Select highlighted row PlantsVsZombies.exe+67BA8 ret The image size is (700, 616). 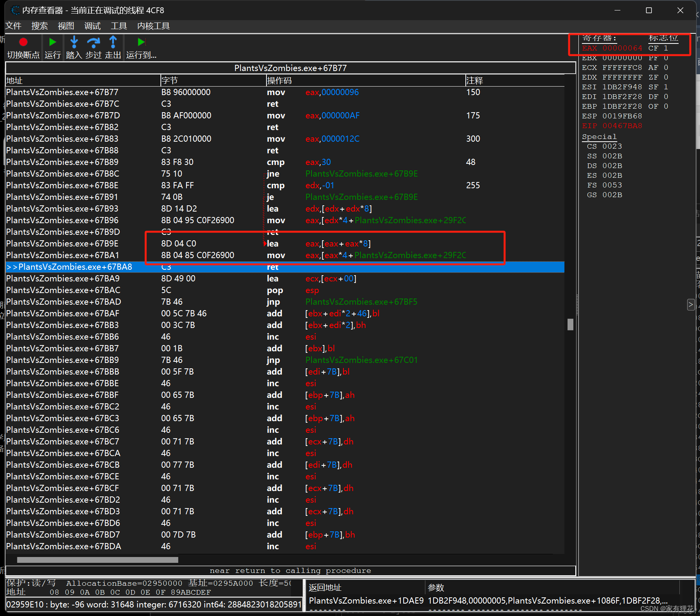coord(285,267)
